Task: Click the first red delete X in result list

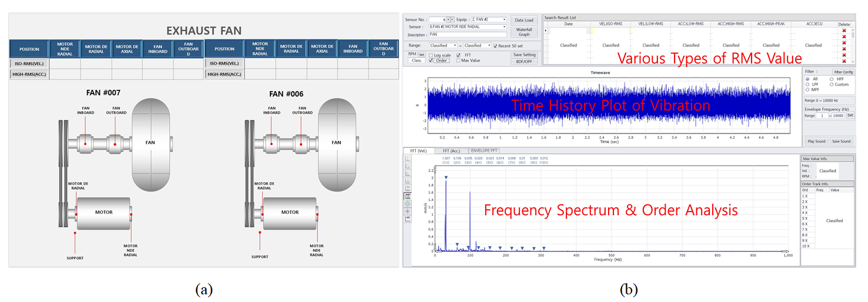Action: click(x=844, y=31)
